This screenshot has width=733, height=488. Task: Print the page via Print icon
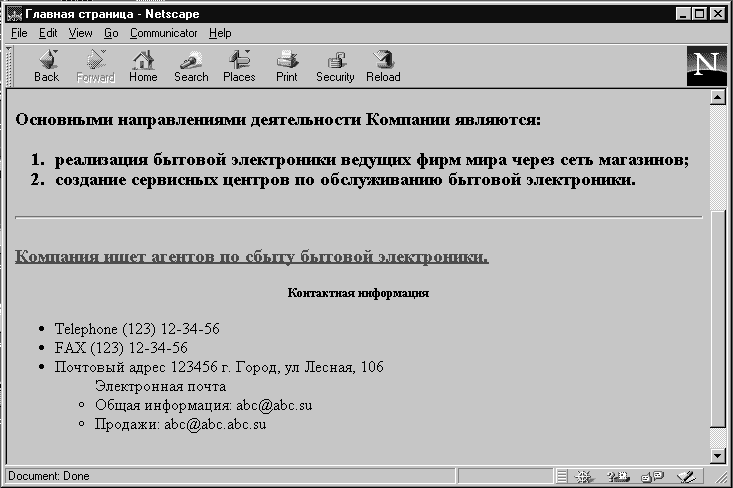pyautogui.click(x=287, y=66)
